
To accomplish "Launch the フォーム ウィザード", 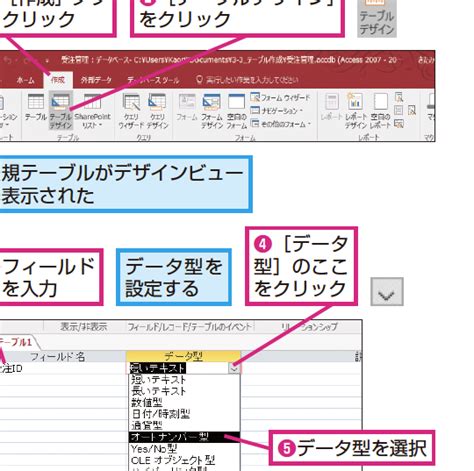I will coord(280,97).
